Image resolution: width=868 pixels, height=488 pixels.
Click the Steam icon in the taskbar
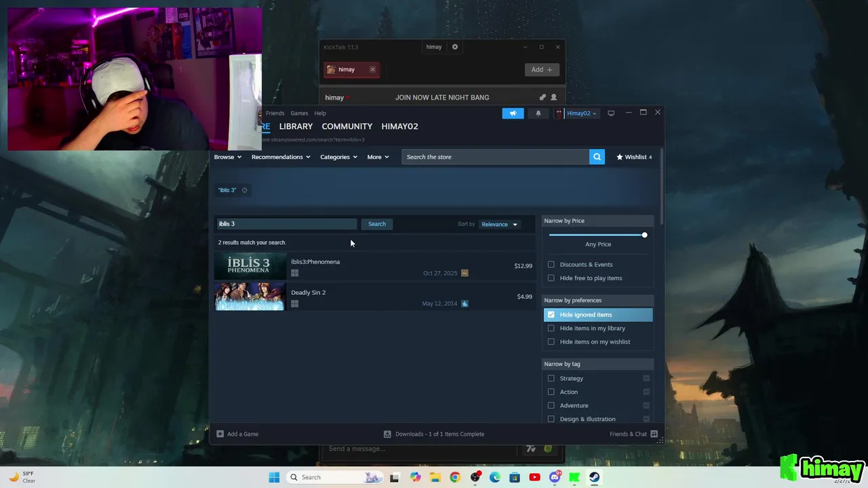595,477
